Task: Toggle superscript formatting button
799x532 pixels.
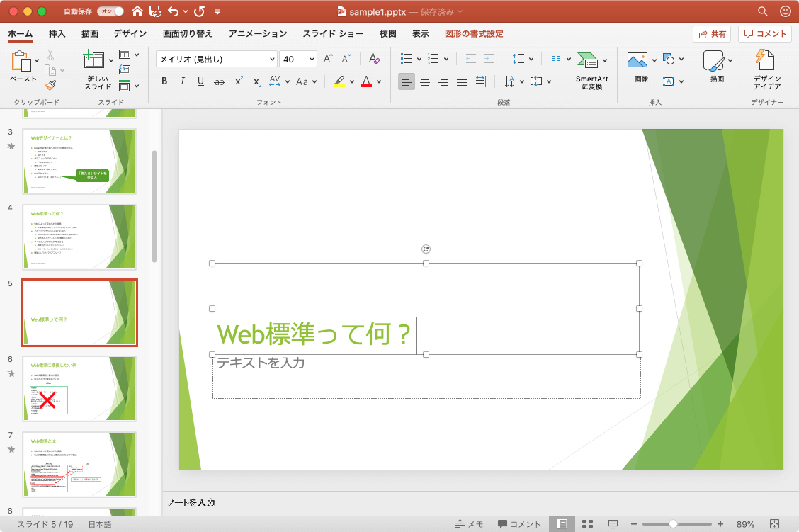Action: point(239,81)
